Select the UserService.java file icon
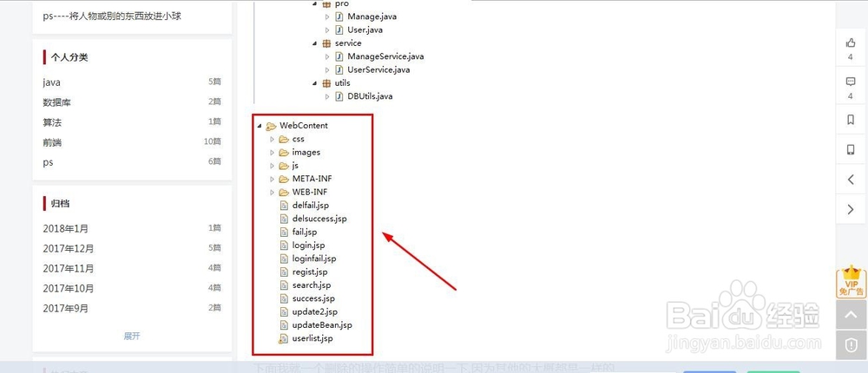This screenshot has width=868, height=373. pyautogui.click(x=339, y=69)
